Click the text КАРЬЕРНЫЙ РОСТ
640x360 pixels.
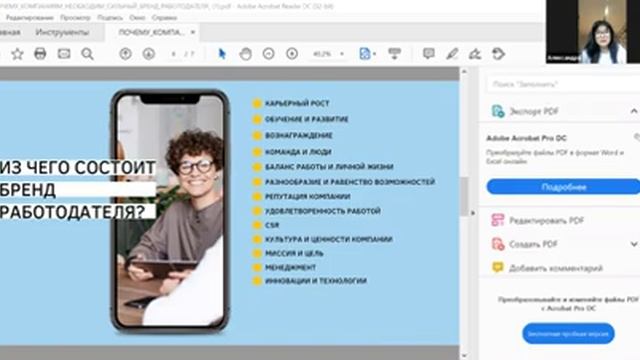coord(297,104)
